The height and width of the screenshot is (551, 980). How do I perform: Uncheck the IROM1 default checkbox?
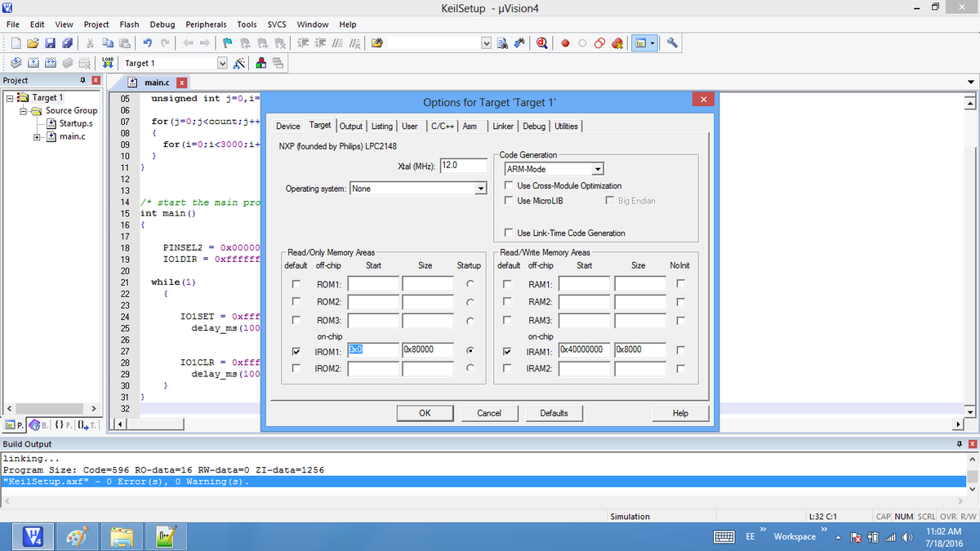[296, 352]
